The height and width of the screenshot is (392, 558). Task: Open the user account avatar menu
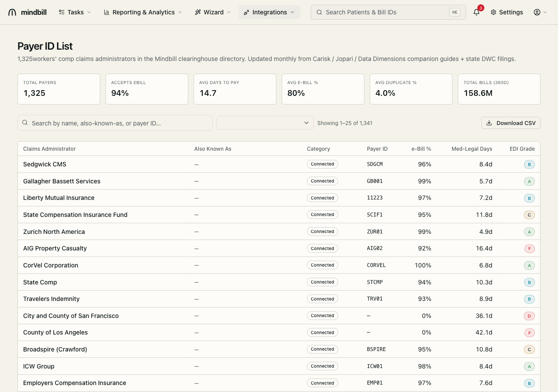point(537,12)
